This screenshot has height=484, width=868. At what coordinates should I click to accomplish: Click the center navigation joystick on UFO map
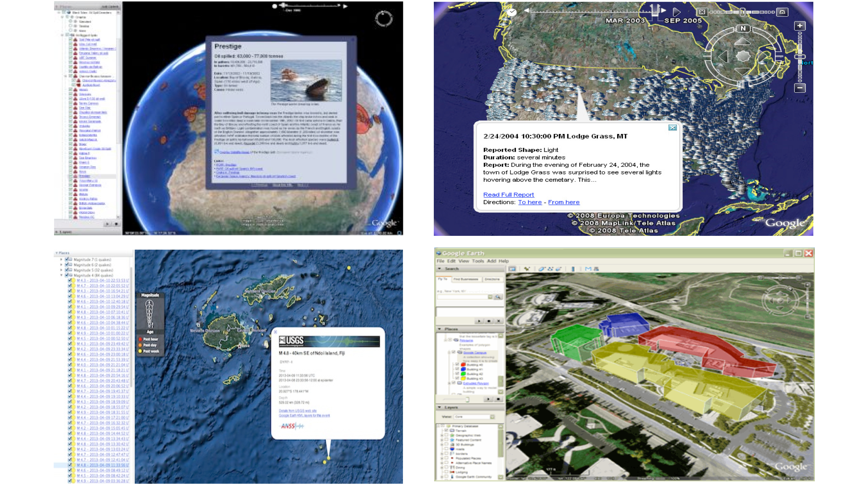(743, 56)
